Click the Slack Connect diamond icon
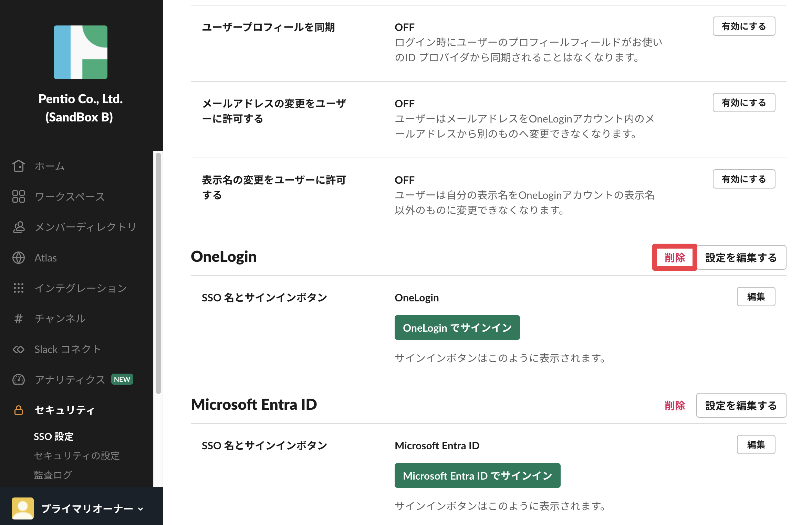 pos(19,349)
